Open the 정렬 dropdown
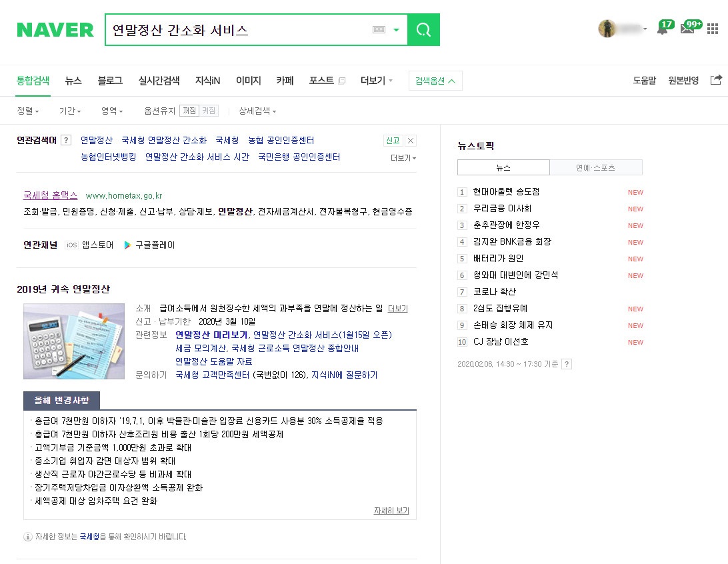The width and height of the screenshot is (728, 564). (x=28, y=111)
